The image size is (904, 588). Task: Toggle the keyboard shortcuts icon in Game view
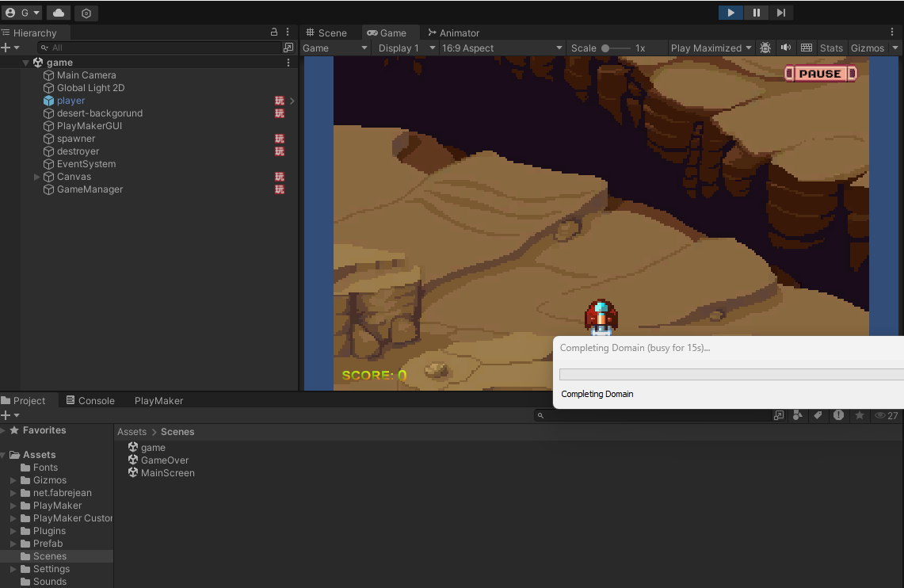click(807, 48)
